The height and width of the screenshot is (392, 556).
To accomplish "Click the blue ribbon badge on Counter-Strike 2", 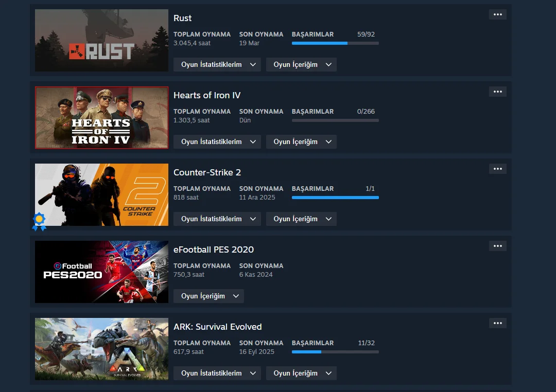I will point(39,222).
